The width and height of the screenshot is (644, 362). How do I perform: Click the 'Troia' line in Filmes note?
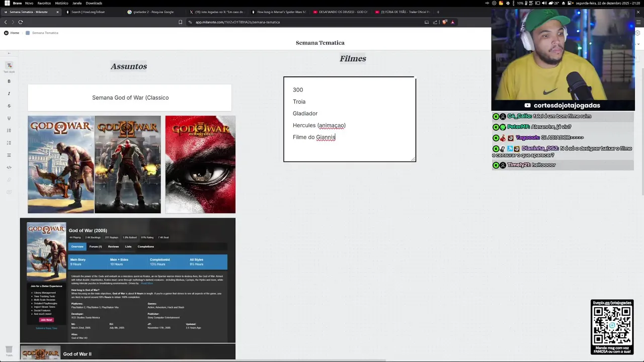(299, 102)
